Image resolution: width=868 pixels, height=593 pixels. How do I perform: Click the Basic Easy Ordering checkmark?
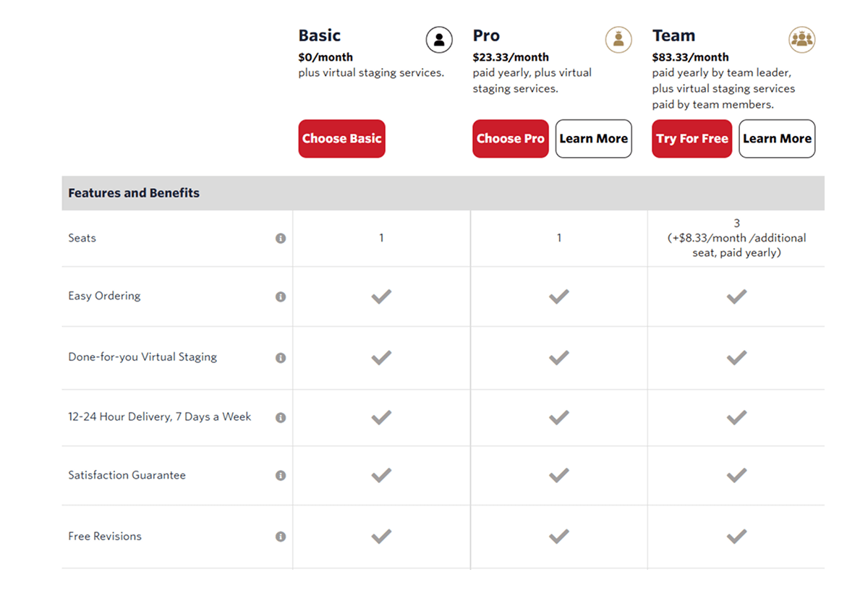click(x=381, y=296)
